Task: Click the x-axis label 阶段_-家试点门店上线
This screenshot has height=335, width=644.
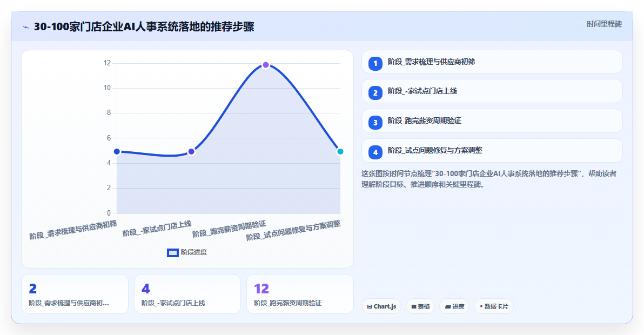Action: (x=157, y=229)
